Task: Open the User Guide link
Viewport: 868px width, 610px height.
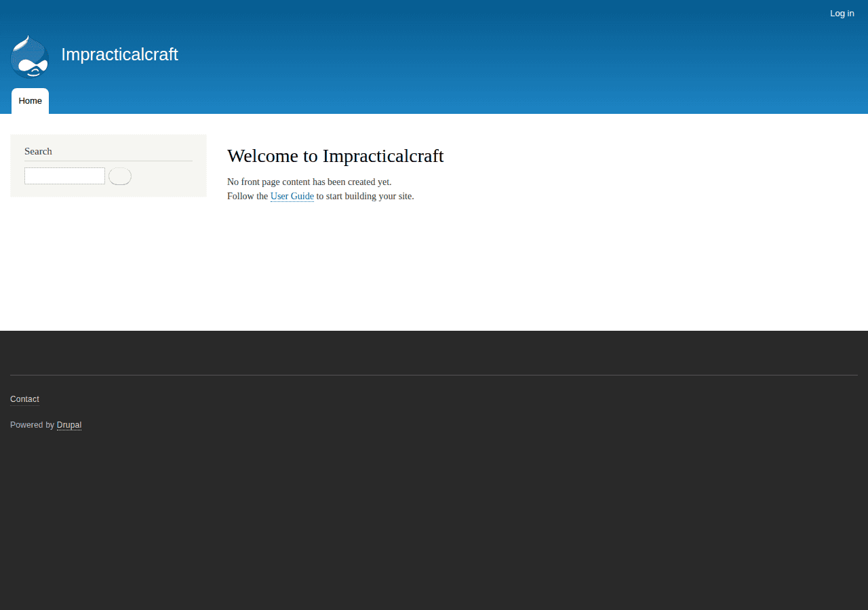Action: (x=292, y=197)
